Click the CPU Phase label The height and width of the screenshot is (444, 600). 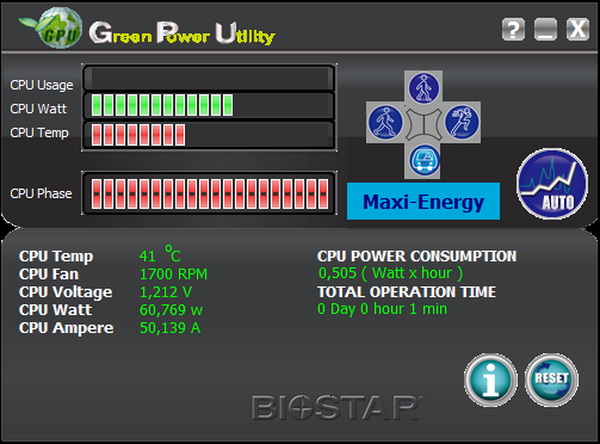[x=41, y=194]
